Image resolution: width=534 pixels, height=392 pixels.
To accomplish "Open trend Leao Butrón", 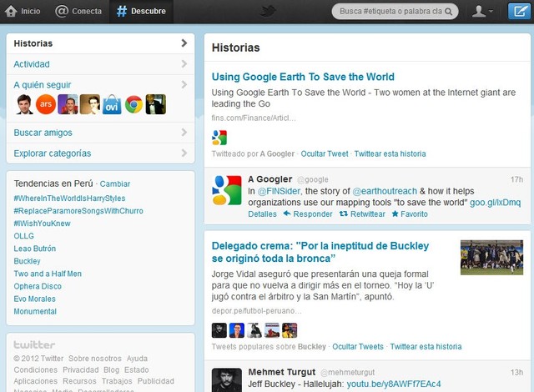I will [x=35, y=249].
